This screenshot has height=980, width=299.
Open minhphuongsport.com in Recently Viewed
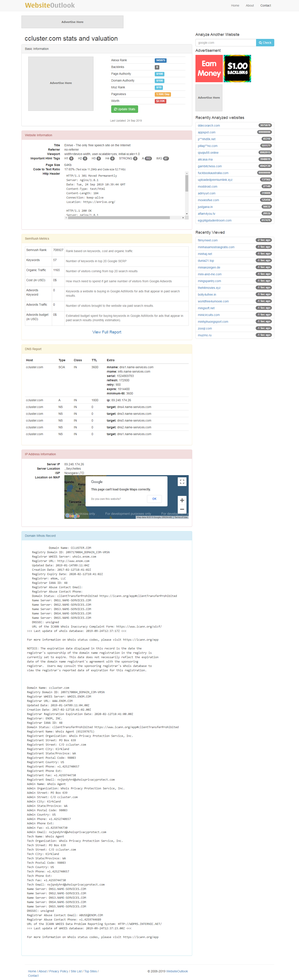(x=213, y=322)
